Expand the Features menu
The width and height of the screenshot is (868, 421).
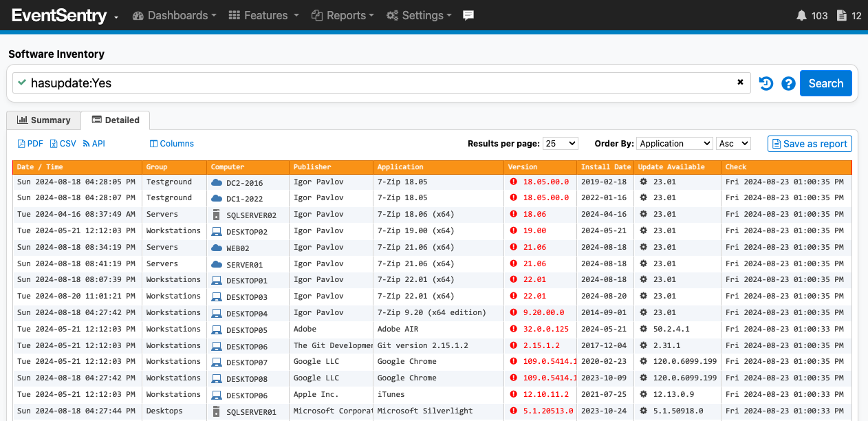click(x=263, y=15)
